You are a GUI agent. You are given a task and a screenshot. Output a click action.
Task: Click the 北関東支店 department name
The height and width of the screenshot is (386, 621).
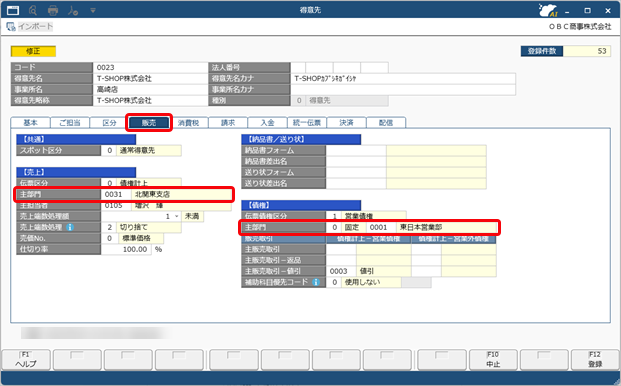click(152, 194)
